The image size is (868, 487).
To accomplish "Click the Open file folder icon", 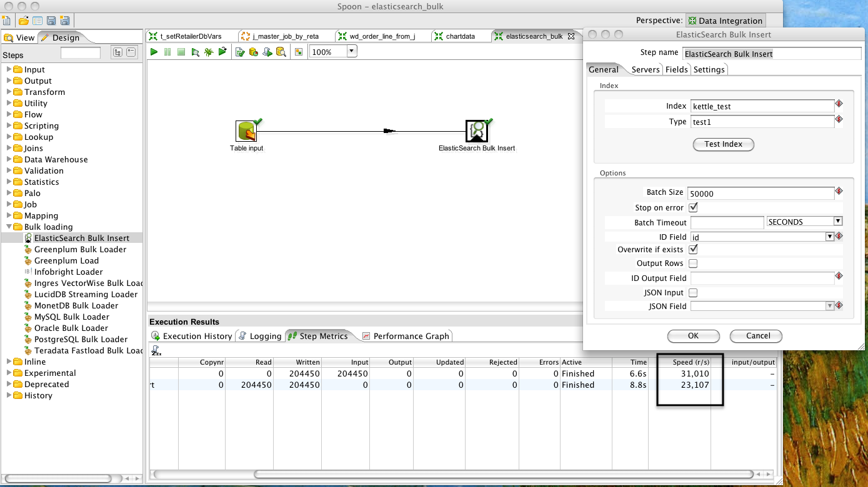I will (23, 21).
